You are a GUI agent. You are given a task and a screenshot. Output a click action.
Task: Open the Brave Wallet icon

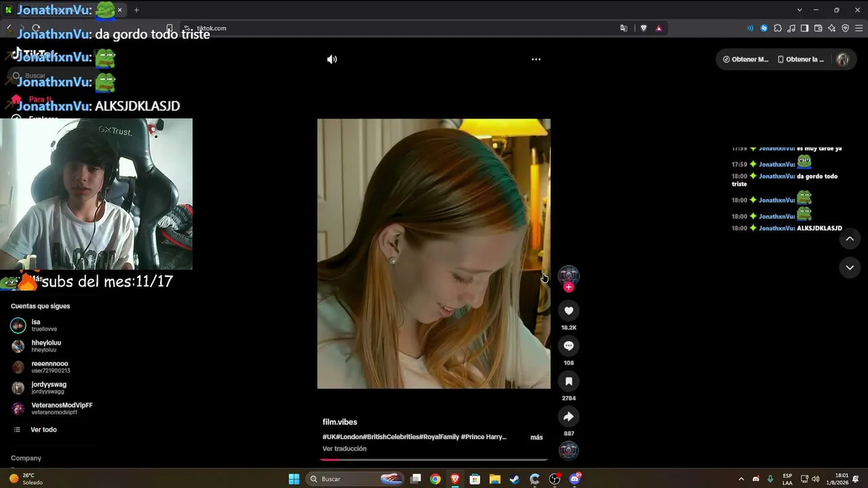[818, 28]
